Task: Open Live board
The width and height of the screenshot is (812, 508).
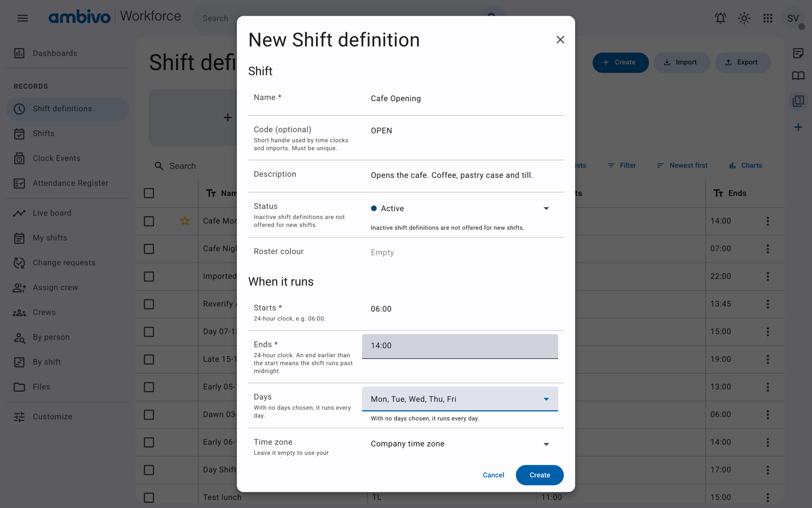Action: [x=68, y=213]
